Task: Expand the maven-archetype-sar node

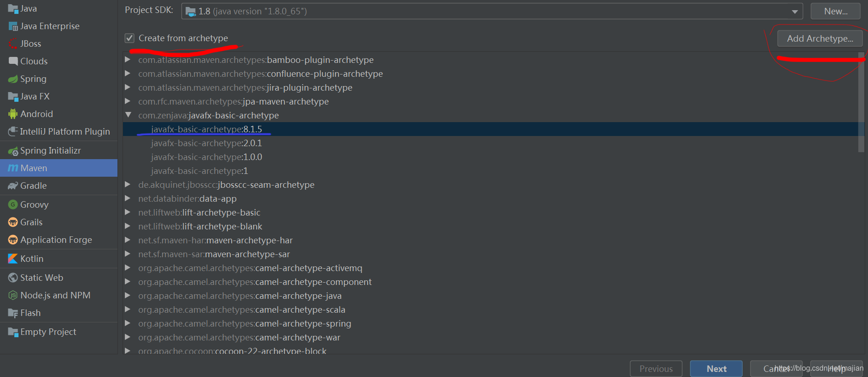Action: click(128, 254)
